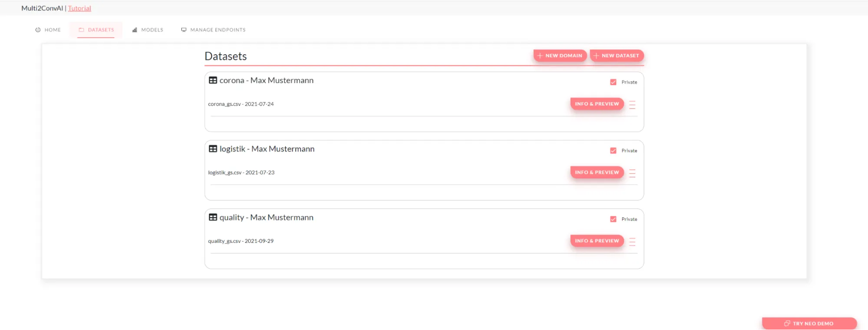Screen dimensions: 868x330
Task: Open Info & Preview for quality_gs.csv
Action: point(597,241)
